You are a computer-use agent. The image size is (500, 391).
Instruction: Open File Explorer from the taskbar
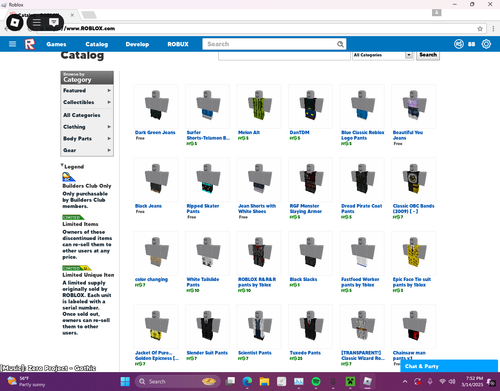(x=264, y=381)
